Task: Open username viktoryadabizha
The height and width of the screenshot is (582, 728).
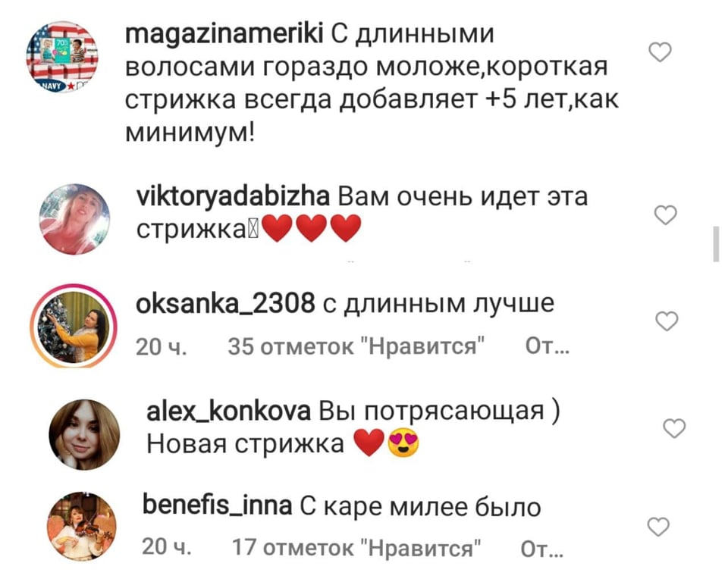Action: click(x=233, y=197)
